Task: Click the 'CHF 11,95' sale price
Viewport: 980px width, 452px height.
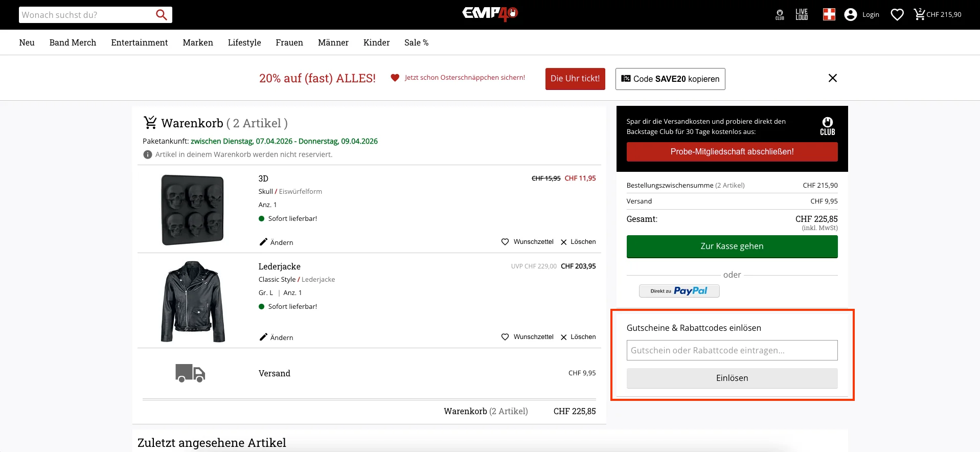Action: pyautogui.click(x=580, y=178)
